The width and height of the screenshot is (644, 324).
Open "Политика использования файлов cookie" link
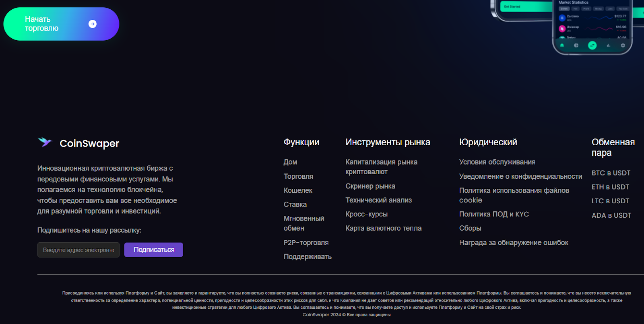point(514,195)
